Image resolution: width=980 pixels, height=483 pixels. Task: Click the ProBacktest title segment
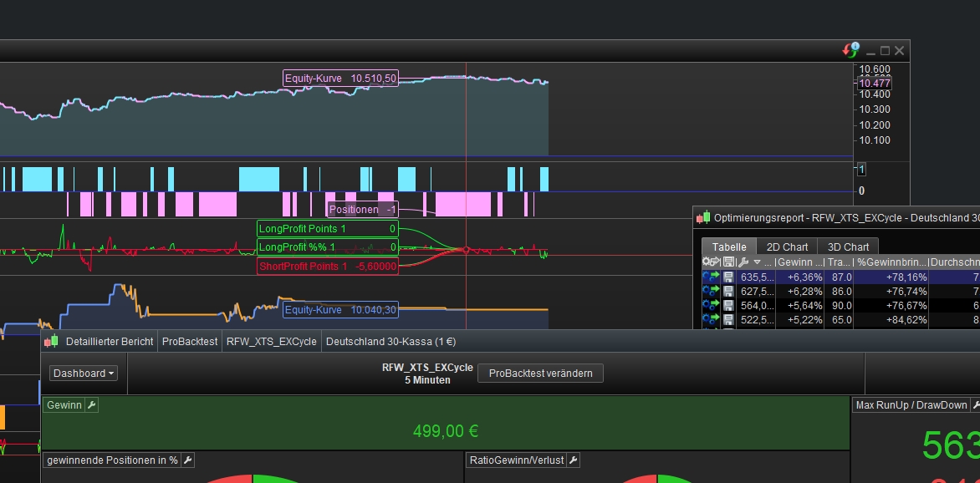tap(190, 342)
